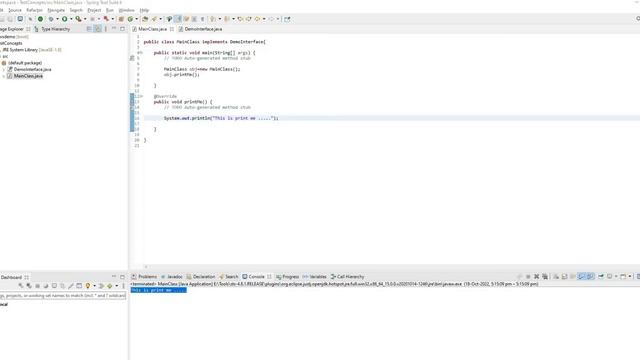Click Remove All Terminated Launches double-X icon
Image resolution: width=640 pixels, height=360 pixels.
(545, 276)
